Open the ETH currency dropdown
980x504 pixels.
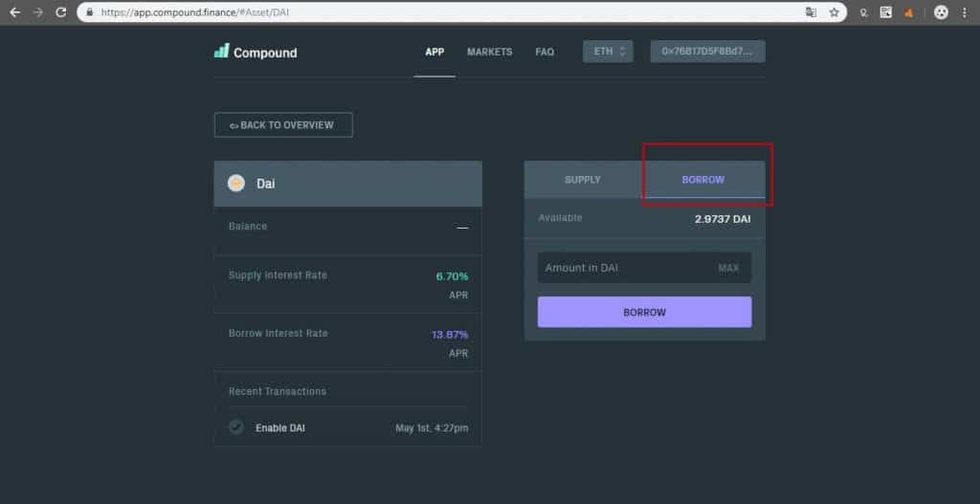608,52
